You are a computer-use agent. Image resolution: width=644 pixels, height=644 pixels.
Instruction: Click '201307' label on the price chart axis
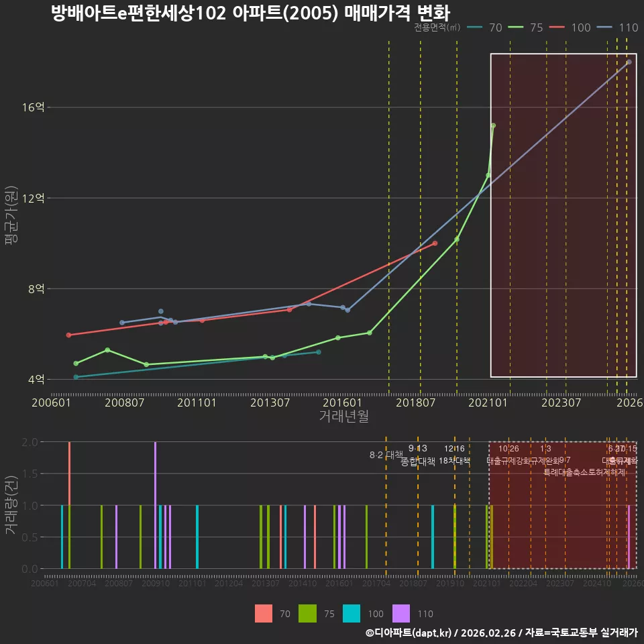[270, 402]
